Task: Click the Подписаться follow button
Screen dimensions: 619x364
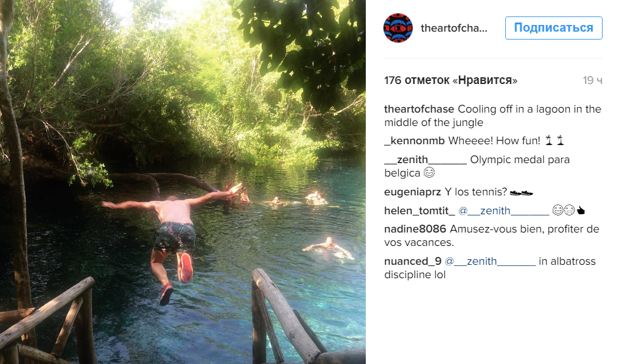Action: click(x=553, y=28)
